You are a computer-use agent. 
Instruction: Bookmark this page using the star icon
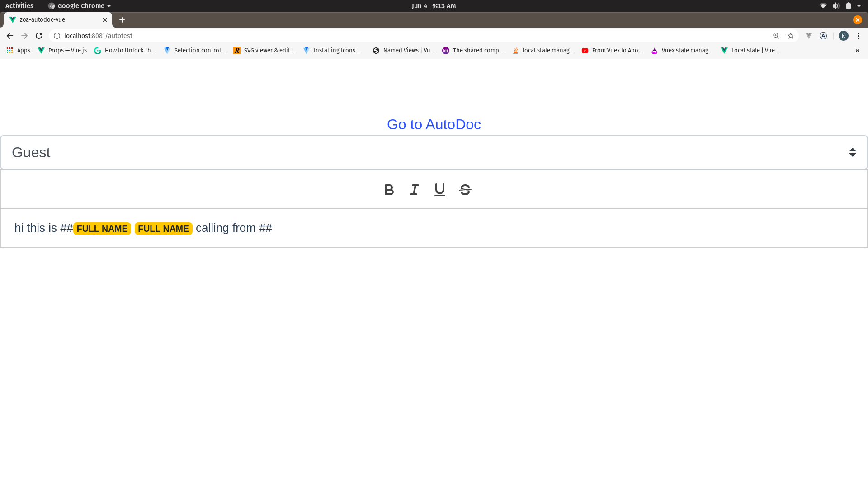[x=791, y=35]
